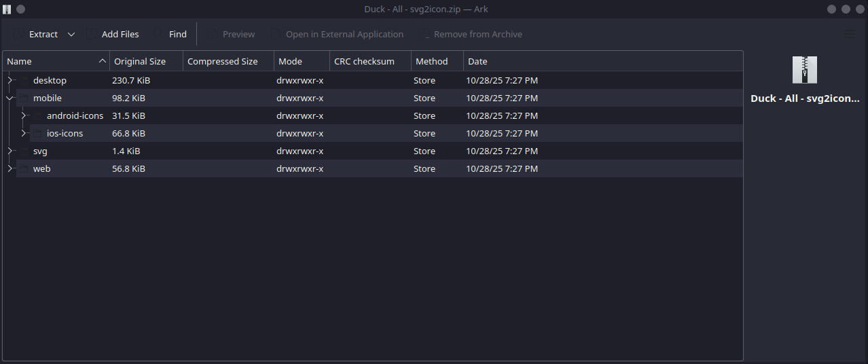Click the Add Files toolbar button

(113, 34)
